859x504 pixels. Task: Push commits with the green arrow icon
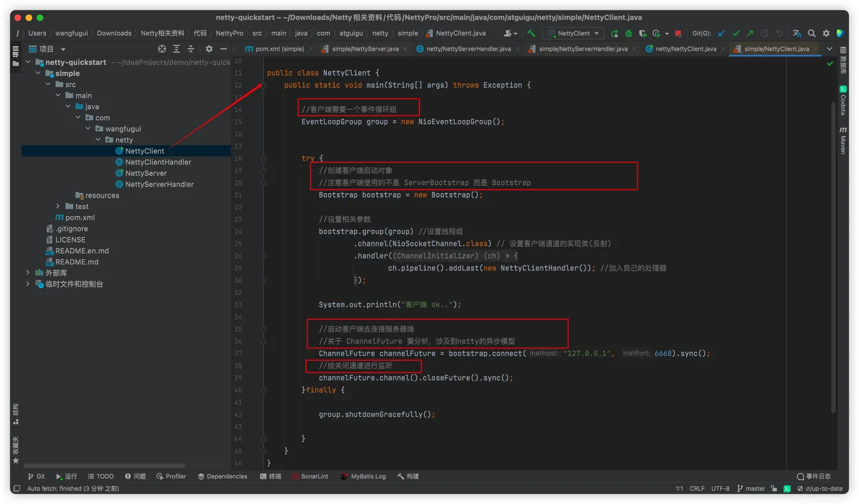[750, 33]
